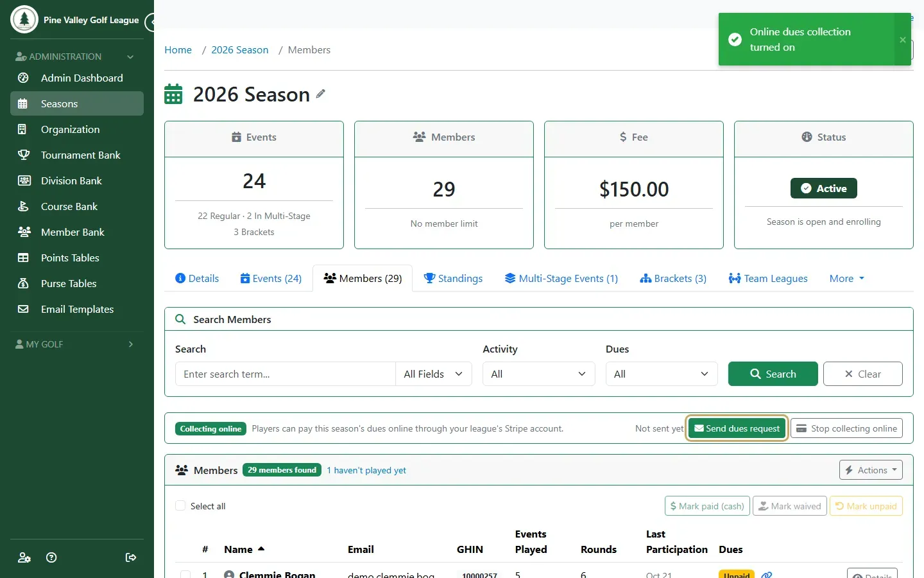Open the Brackets (3) tab
Viewport: 924px width, 578px height.
click(673, 278)
